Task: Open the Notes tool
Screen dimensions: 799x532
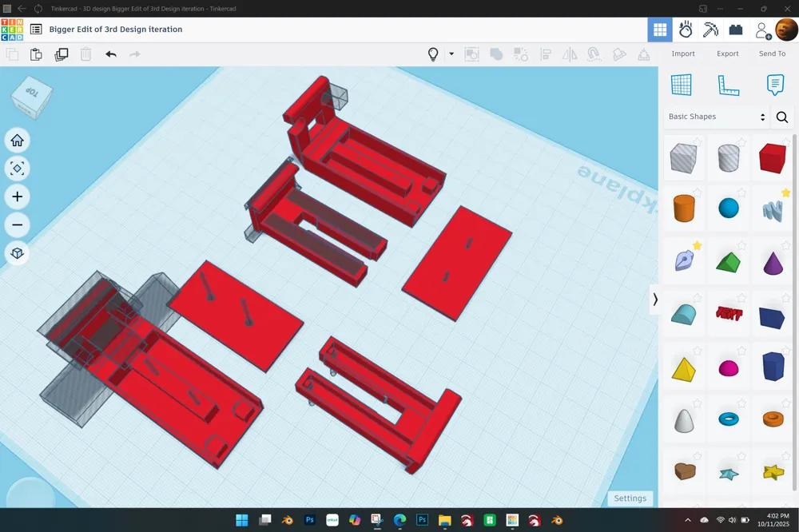Action: [775, 85]
